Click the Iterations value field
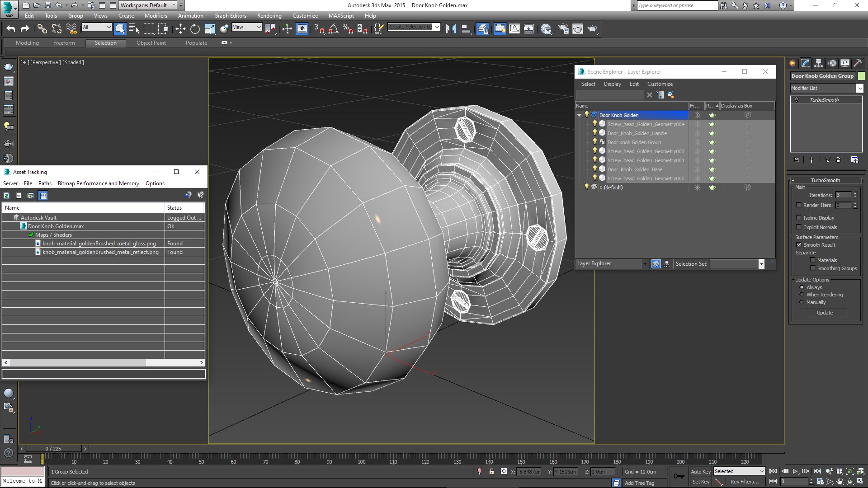Viewport: 868px width, 488px height. click(x=843, y=195)
